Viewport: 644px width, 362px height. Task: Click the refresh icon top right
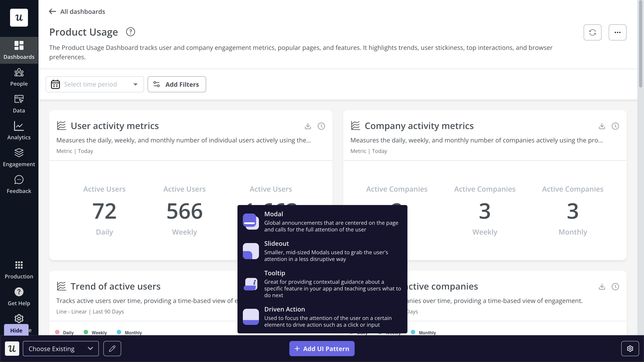[592, 32]
